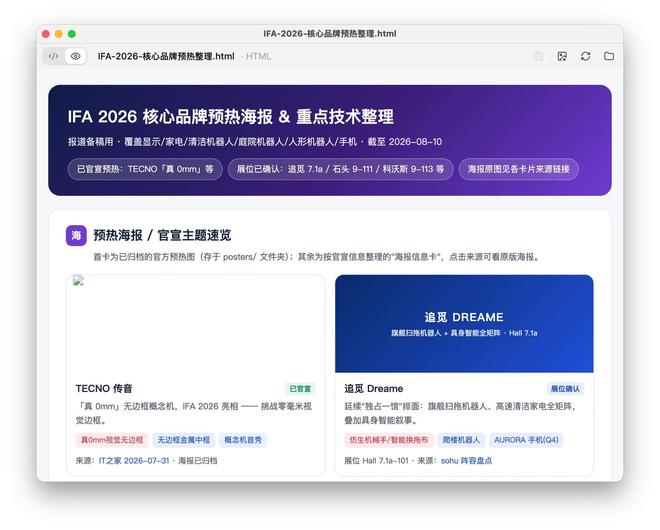The width and height of the screenshot is (660, 530).
Task: Click the 已官宣 green badge
Action: click(300, 389)
